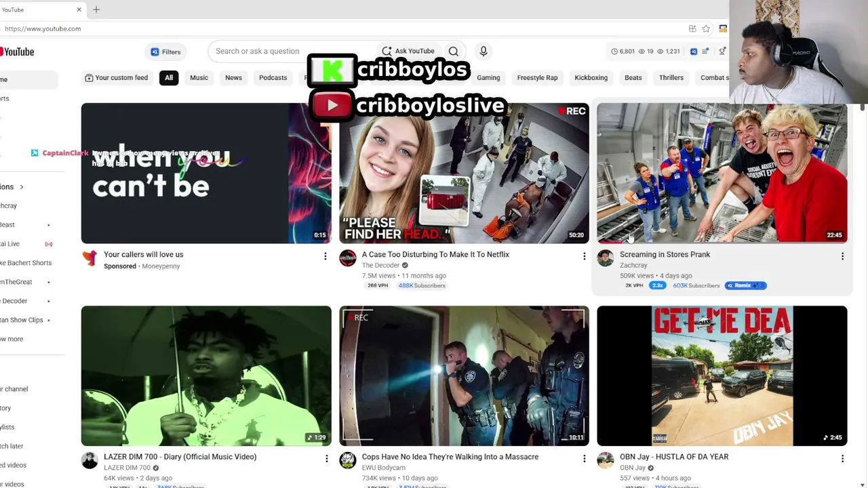Activate voice search microphone
The height and width of the screenshot is (488, 868).
pos(484,52)
